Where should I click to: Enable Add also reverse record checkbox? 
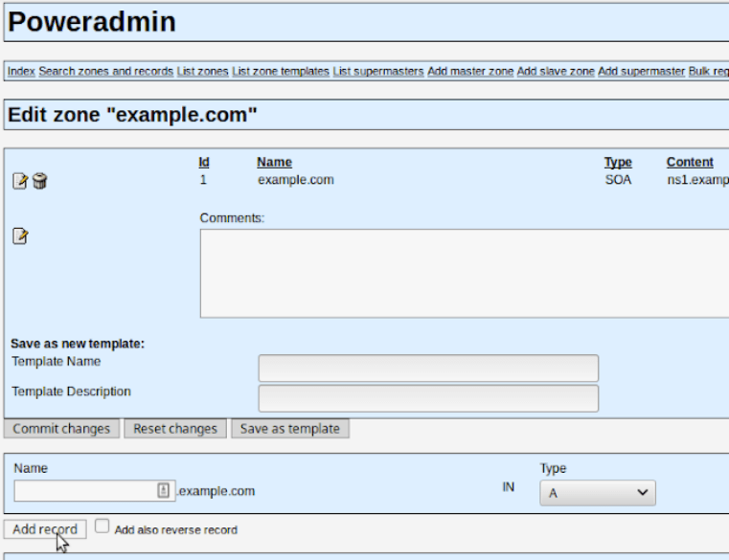pos(102,526)
